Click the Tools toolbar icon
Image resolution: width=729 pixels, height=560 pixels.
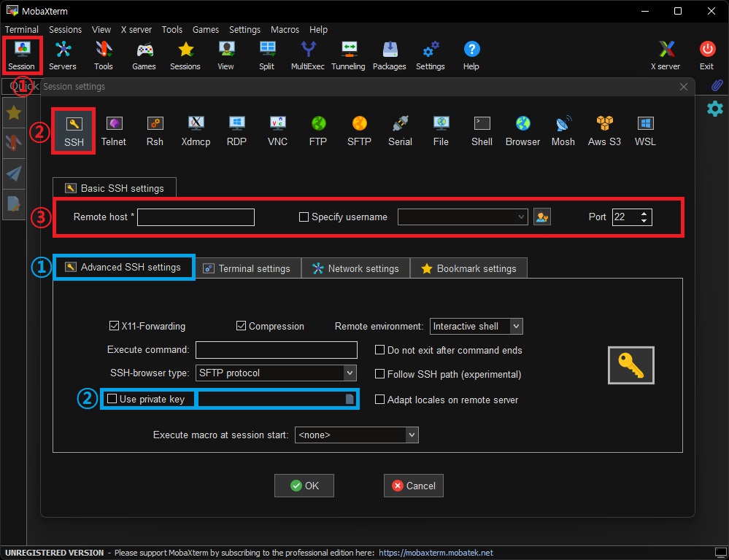(x=103, y=55)
